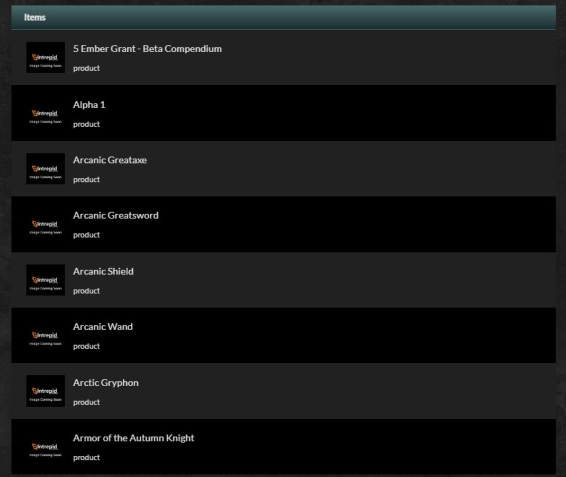The image size is (566, 477).
Task: Select Armor of the Autumn Knight title
Action: [134, 438]
